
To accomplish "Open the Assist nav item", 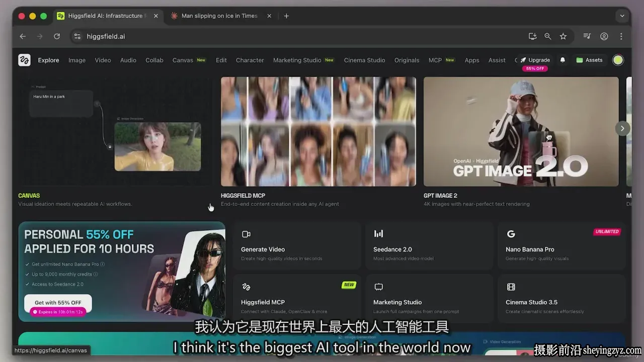I will (497, 60).
